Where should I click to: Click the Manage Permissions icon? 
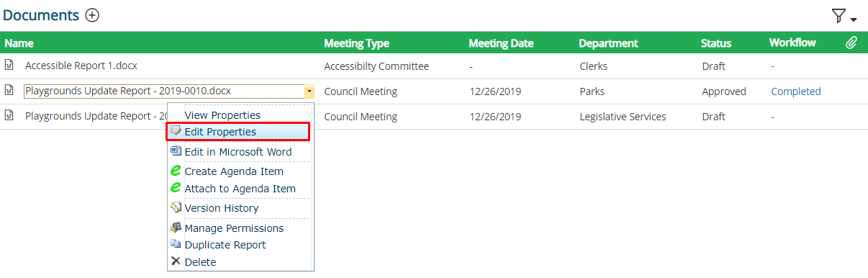(176, 228)
